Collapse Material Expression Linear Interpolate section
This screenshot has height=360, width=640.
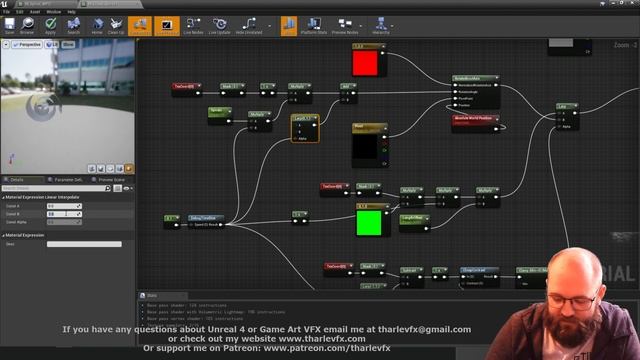(x=3, y=198)
